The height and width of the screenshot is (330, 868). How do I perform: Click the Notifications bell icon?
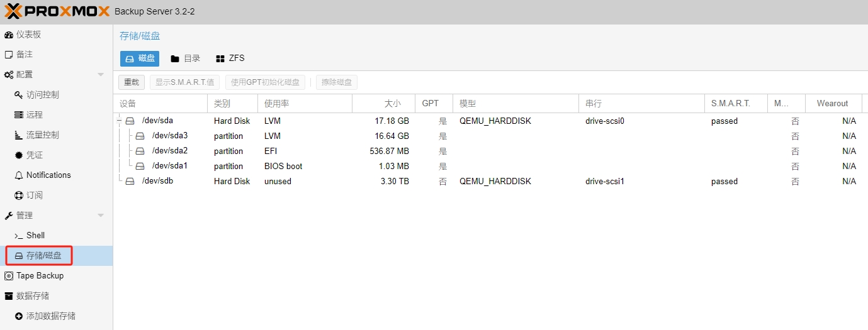[19, 175]
